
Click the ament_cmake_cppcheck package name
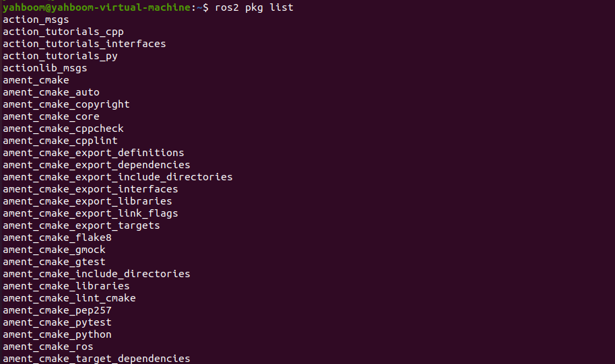pos(63,129)
